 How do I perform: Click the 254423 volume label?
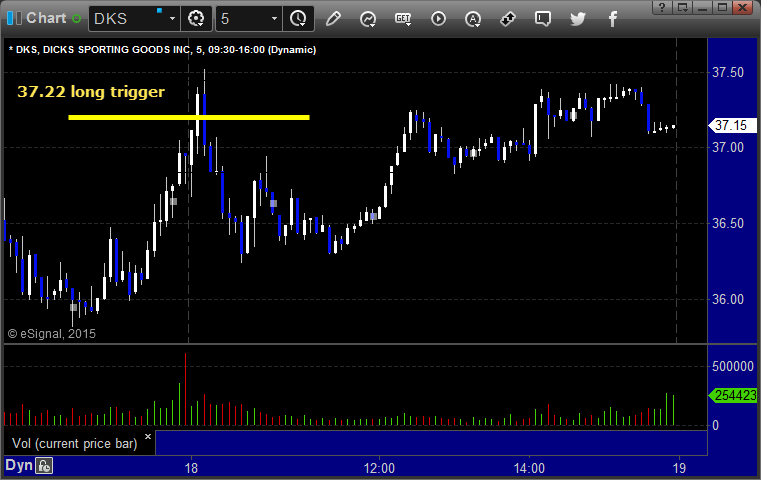click(x=733, y=396)
